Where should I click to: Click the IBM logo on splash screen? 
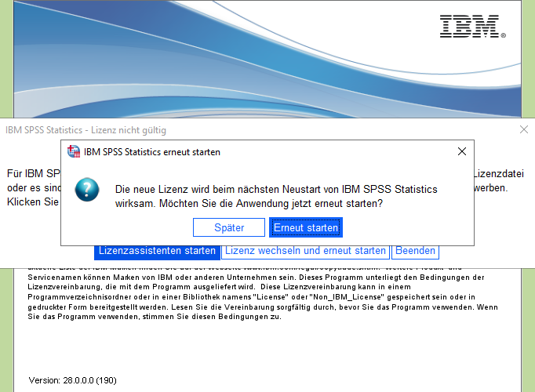coord(472,26)
